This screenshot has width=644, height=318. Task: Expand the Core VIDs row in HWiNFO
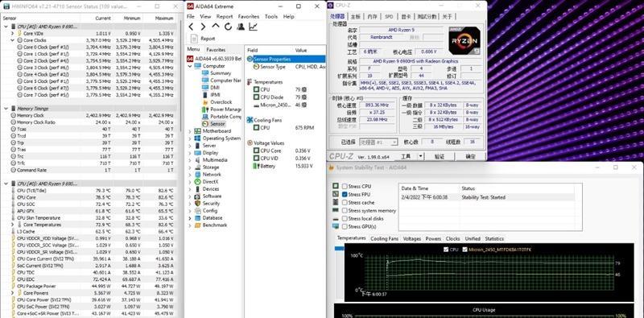tap(12, 33)
